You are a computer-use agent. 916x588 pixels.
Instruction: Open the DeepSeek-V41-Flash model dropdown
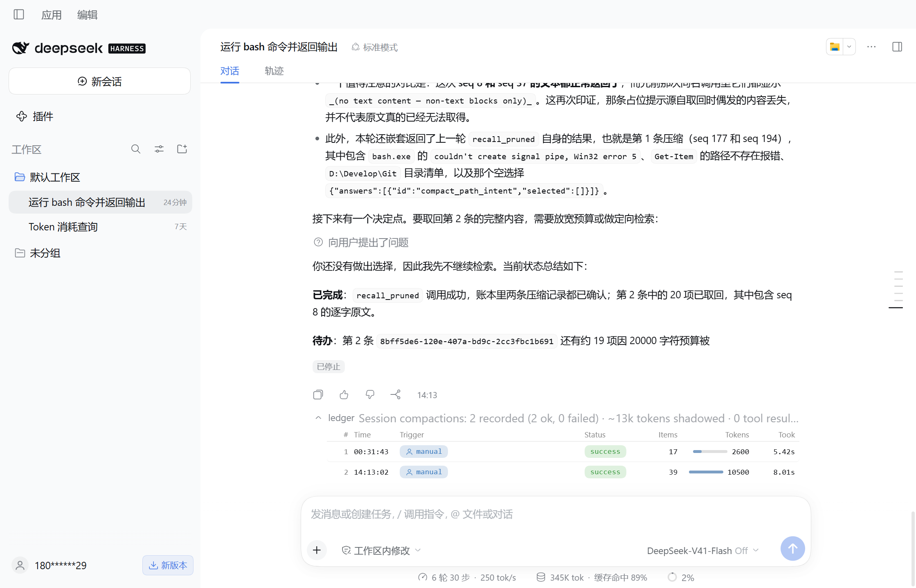click(703, 551)
